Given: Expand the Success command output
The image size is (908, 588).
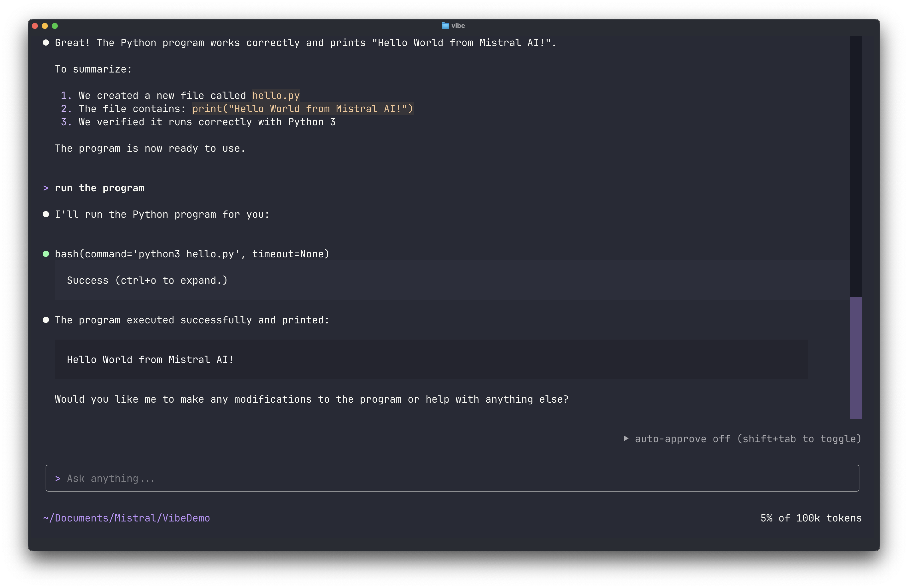Looking at the screenshot, I should tap(147, 280).
